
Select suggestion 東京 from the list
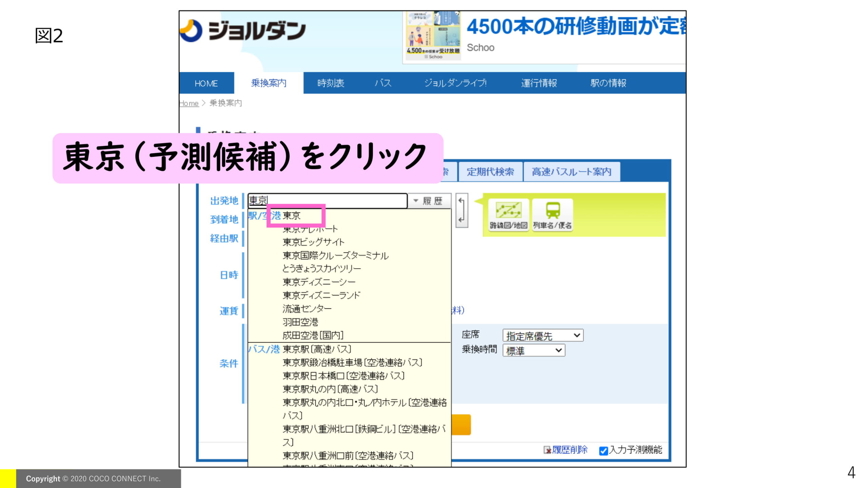pyautogui.click(x=292, y=216)
